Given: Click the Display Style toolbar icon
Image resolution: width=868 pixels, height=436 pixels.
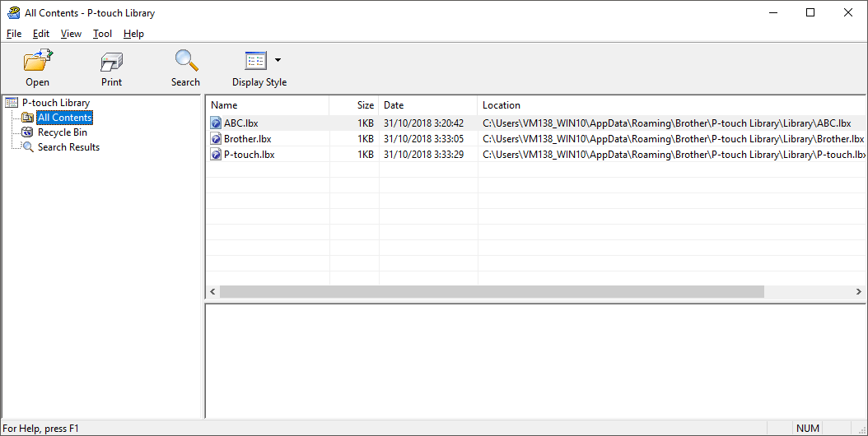Looking at the screenshot, I should [255, 61].
